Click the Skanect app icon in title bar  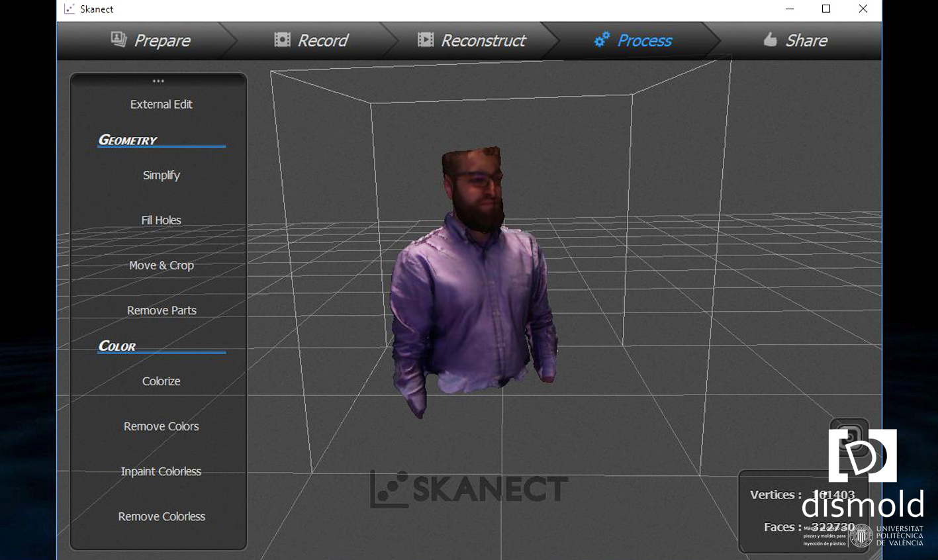70,9
